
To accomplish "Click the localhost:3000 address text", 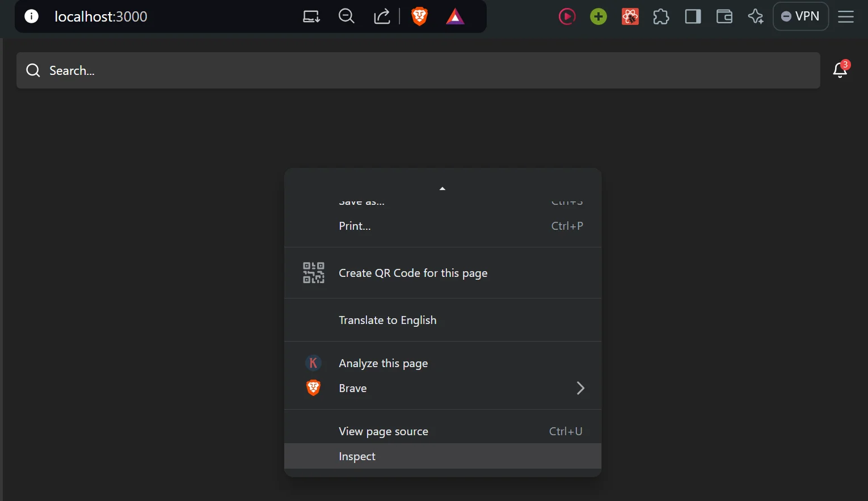I will pos(101,16).
